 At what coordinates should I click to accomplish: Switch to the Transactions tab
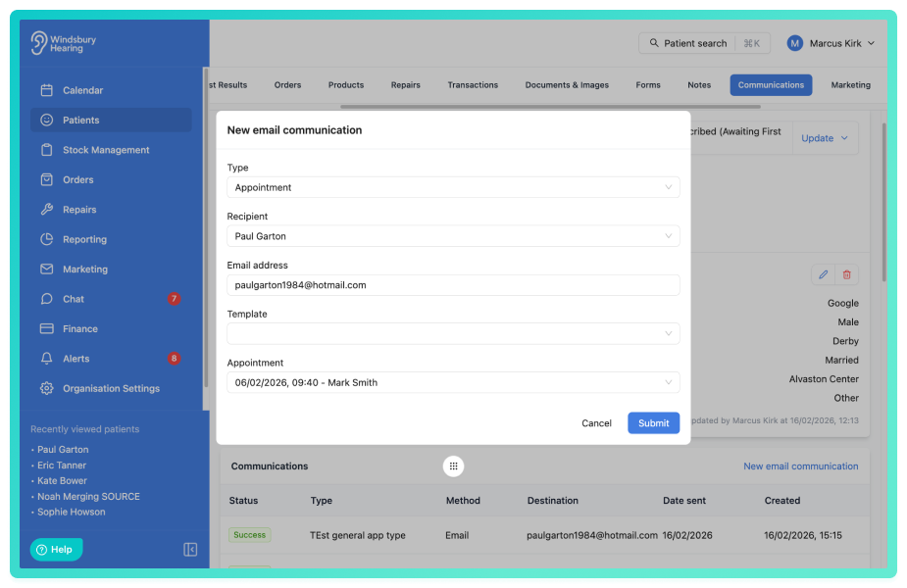pos(473,85)
